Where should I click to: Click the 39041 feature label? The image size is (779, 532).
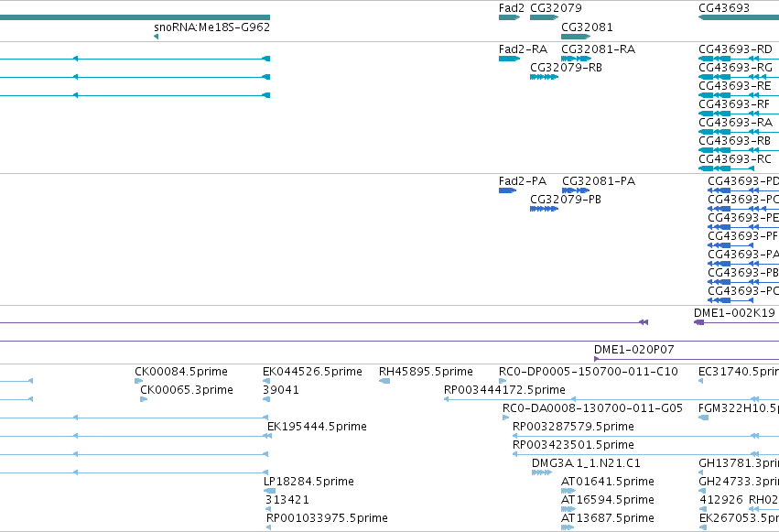281,390
